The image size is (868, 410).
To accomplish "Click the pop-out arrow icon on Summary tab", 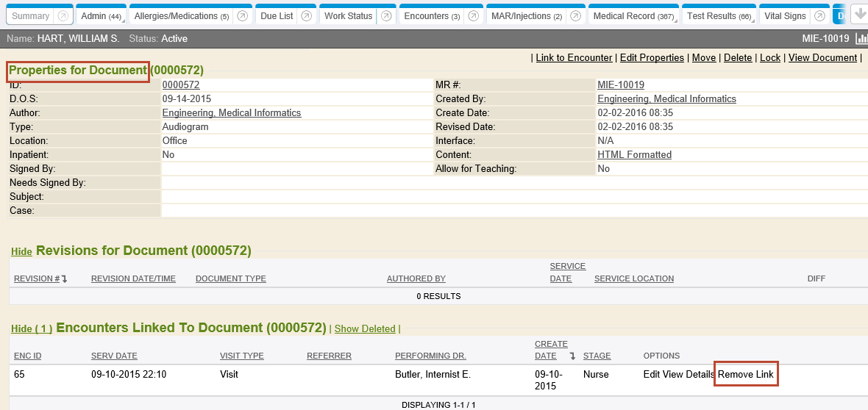I will 63,16.
